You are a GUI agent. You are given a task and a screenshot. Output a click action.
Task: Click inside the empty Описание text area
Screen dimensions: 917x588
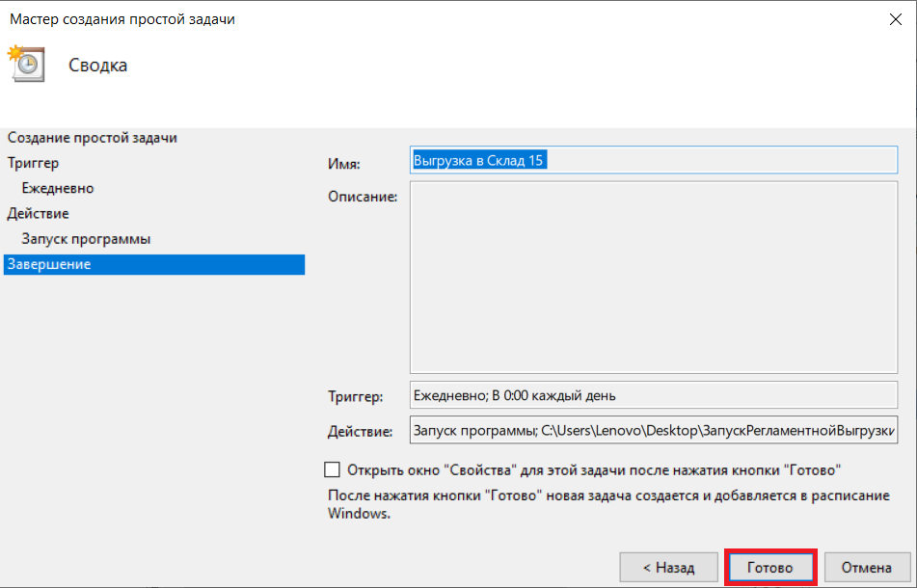[x=653, y=277]
